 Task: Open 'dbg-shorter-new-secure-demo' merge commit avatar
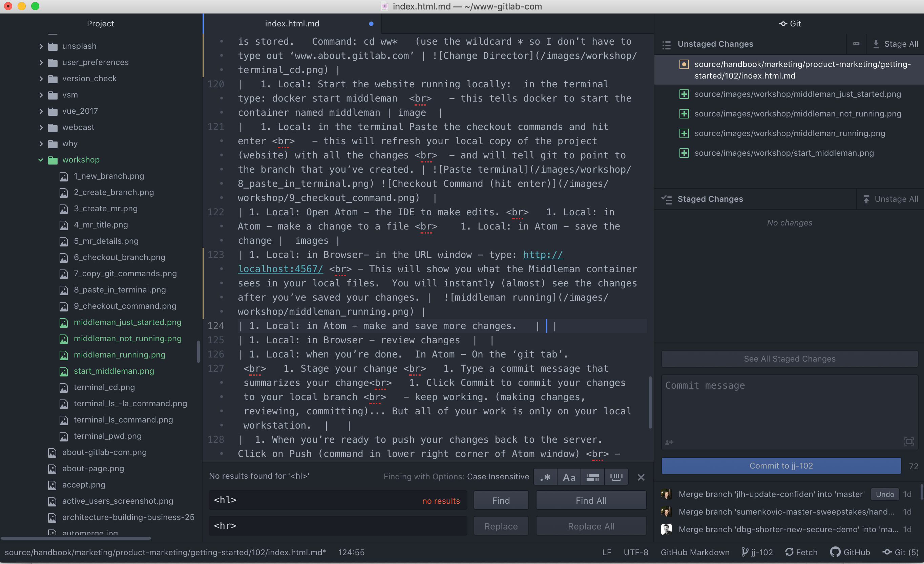(666, 529)
